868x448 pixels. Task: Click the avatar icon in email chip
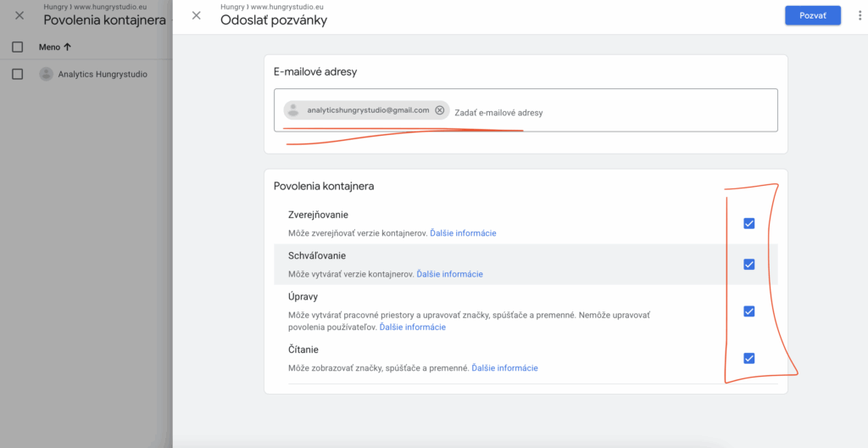pos(293,110)
